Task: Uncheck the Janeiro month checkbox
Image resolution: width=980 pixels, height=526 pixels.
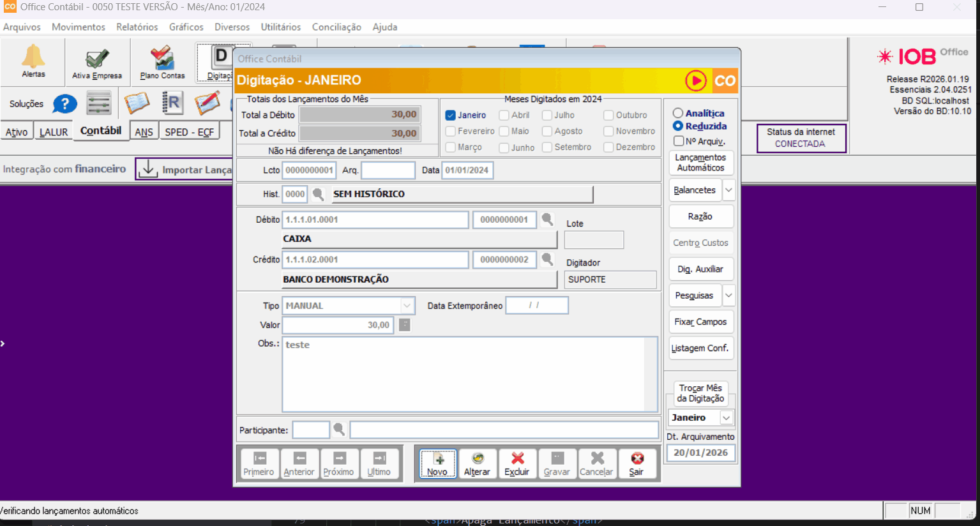Action: (451, 116)
